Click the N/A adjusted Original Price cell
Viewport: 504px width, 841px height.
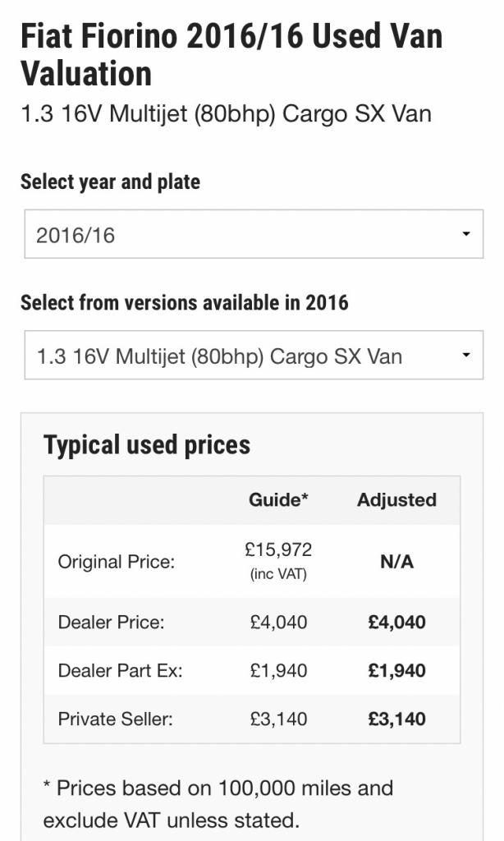pyautogui.click(x=397, y=561)
